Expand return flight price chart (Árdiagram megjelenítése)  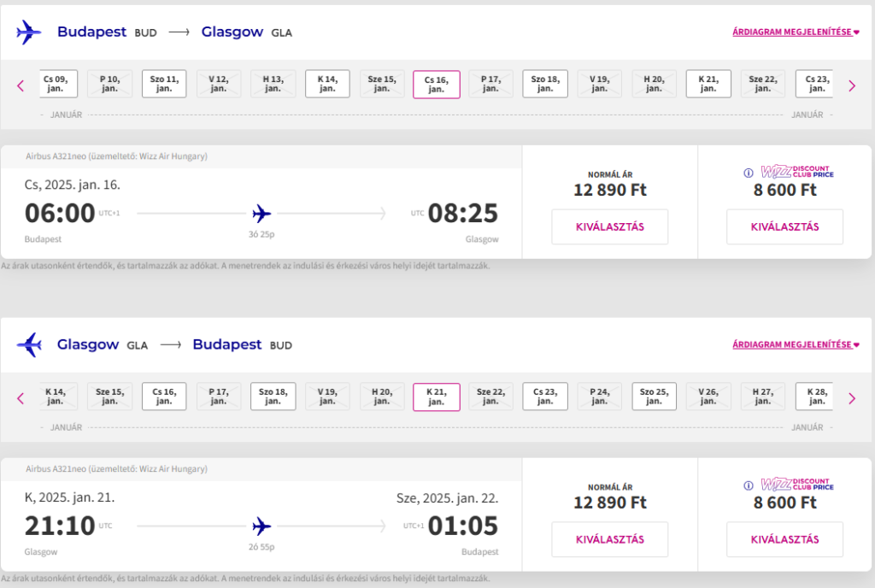[796, 344]
